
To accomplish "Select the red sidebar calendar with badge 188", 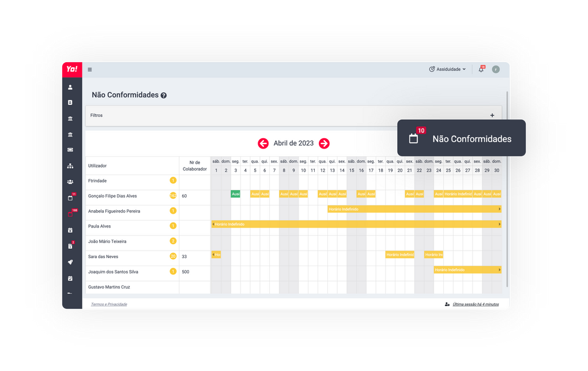I will (70, 214).
